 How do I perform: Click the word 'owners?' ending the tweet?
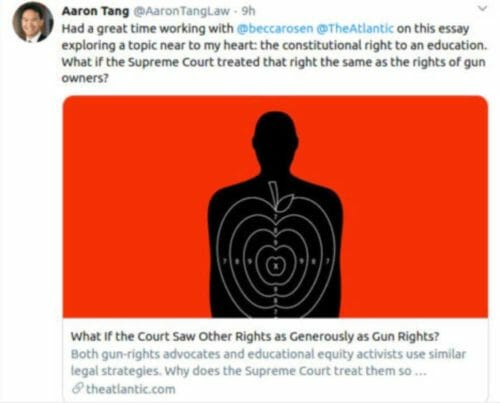coord(85,79)
